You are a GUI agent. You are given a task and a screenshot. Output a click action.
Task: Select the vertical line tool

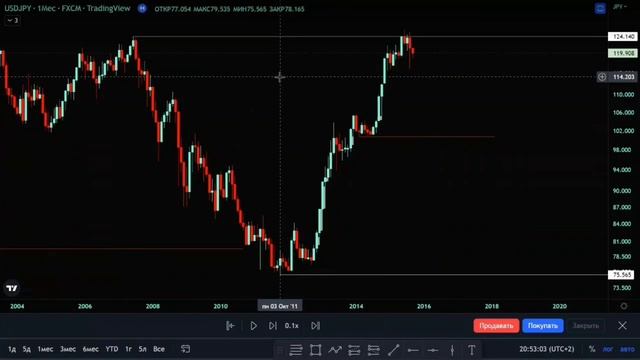pyautogui.click(x=452, y=350)
